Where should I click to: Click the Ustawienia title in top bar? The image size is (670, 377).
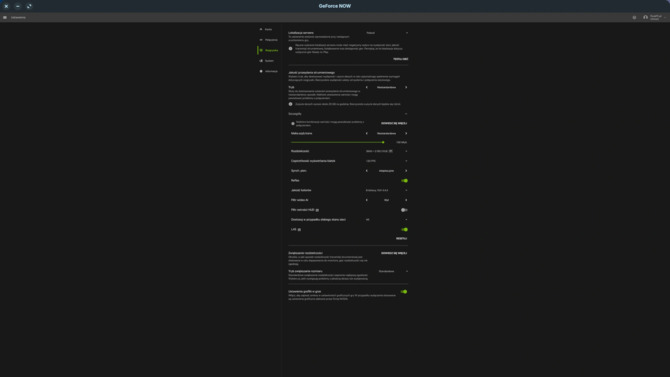pos(18,18)
